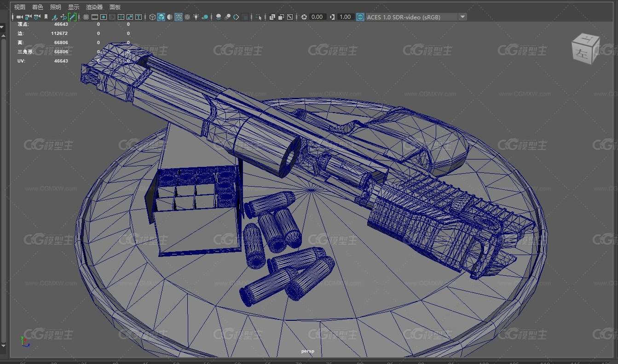Click the 三角形 triangles label
The height and width of the screenshot is (364, 618).
pyautogui.click(x=25, y=52)
